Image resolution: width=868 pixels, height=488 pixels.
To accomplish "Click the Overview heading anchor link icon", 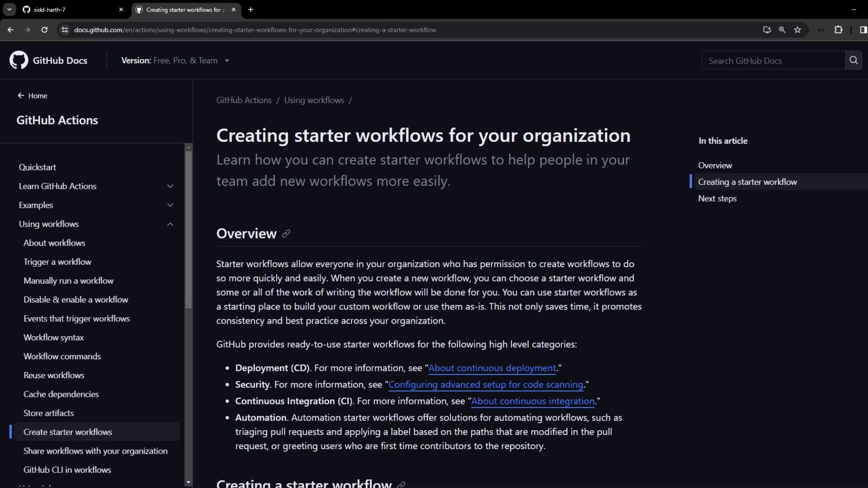I will coord(286,234).
